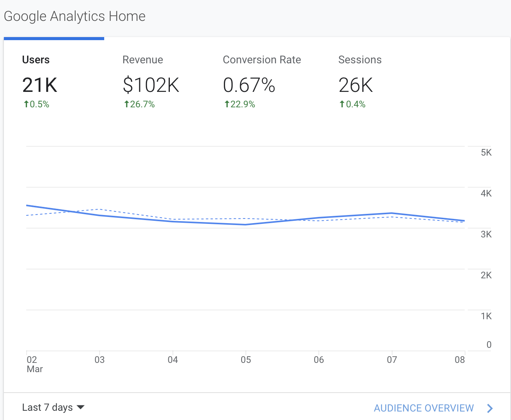Image resolution: width=511 pixels, height=420 pixels.
Task: Click the 26.7% revenue increase indicator
Action: coord(139,104)
